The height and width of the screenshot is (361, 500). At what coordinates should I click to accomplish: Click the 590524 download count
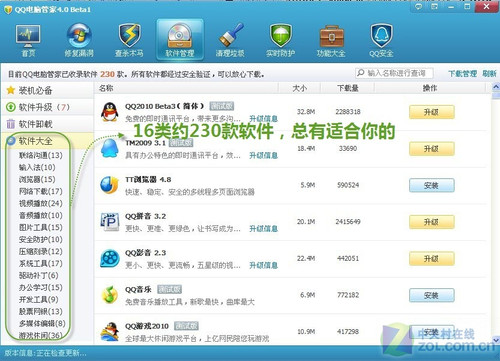click(x=348, y=185)
